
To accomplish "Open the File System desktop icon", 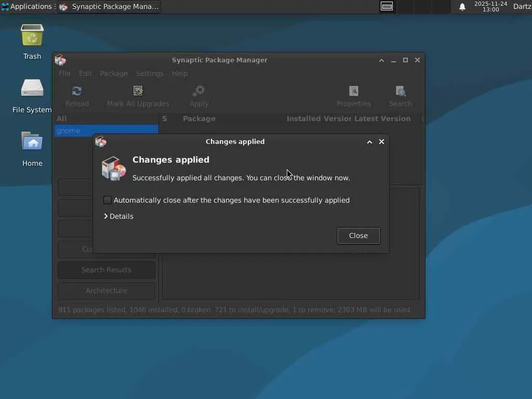I will 32,88.
